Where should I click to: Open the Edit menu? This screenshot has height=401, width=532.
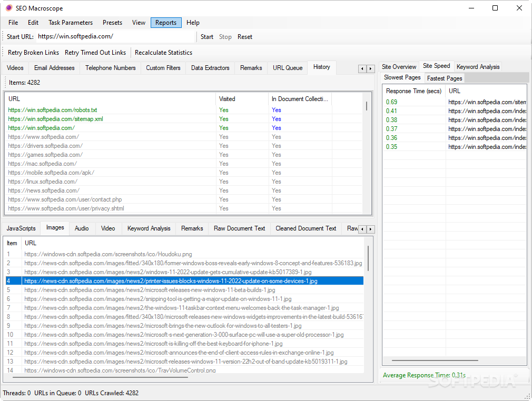coord(33,23)
